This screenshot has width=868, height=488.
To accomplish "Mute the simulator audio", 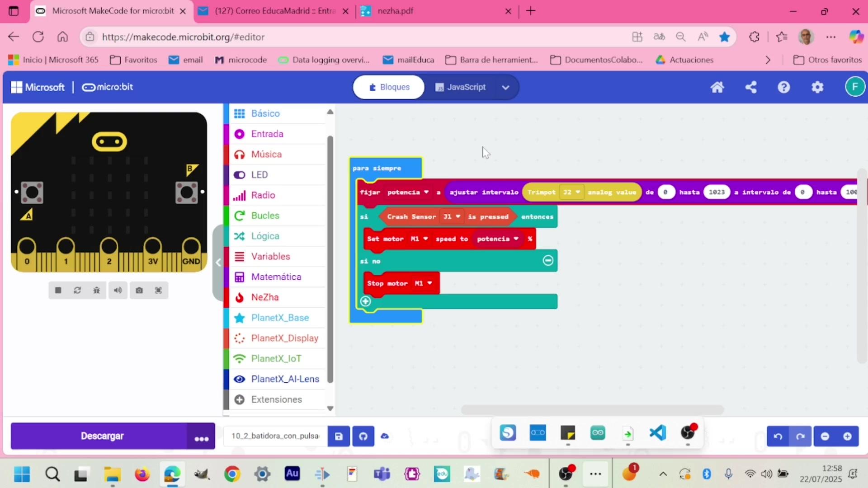I will click(x=118, y=291).
